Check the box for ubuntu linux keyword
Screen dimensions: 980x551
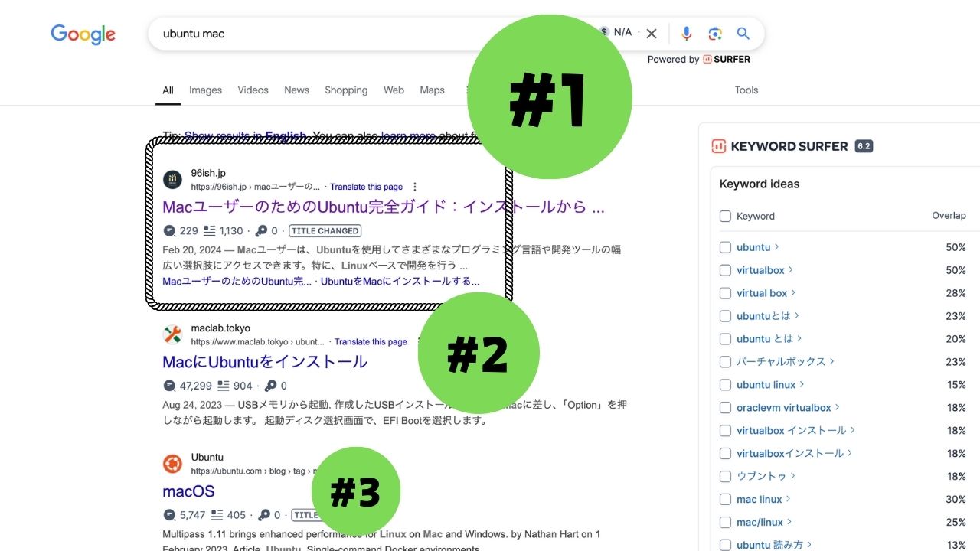[725, 384]
